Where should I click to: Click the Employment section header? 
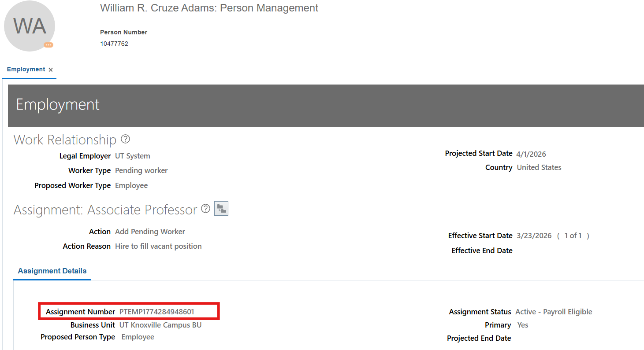click(326, 106)
